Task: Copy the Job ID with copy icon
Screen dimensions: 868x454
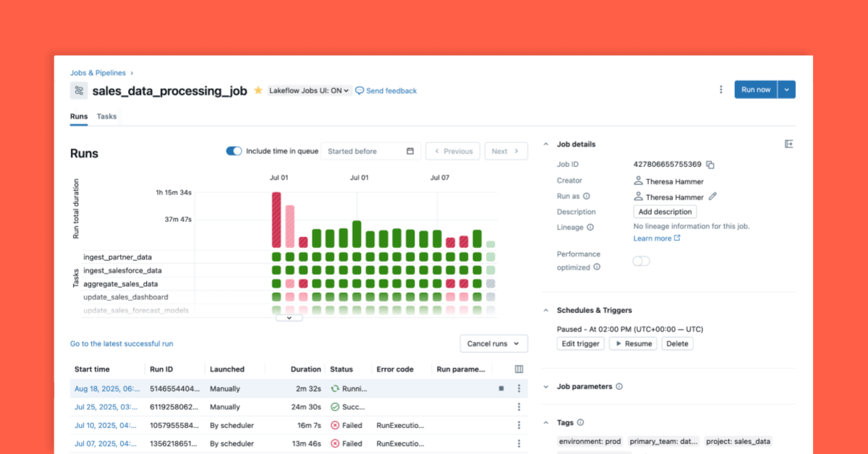Action: (x=710, y=165)
